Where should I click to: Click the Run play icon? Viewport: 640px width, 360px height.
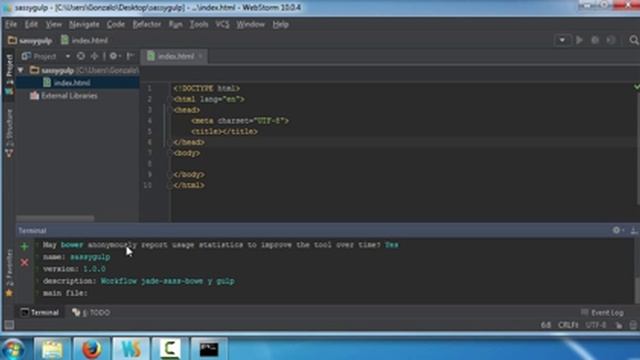tap(579, 40)
